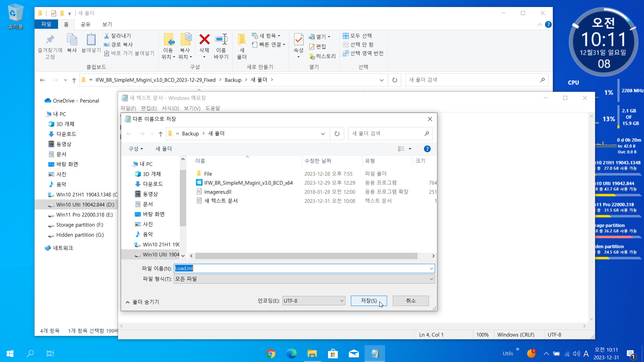Click refresh button in Save As dialog
Viewport: 644px width, 362px height.
pos(337,133)
